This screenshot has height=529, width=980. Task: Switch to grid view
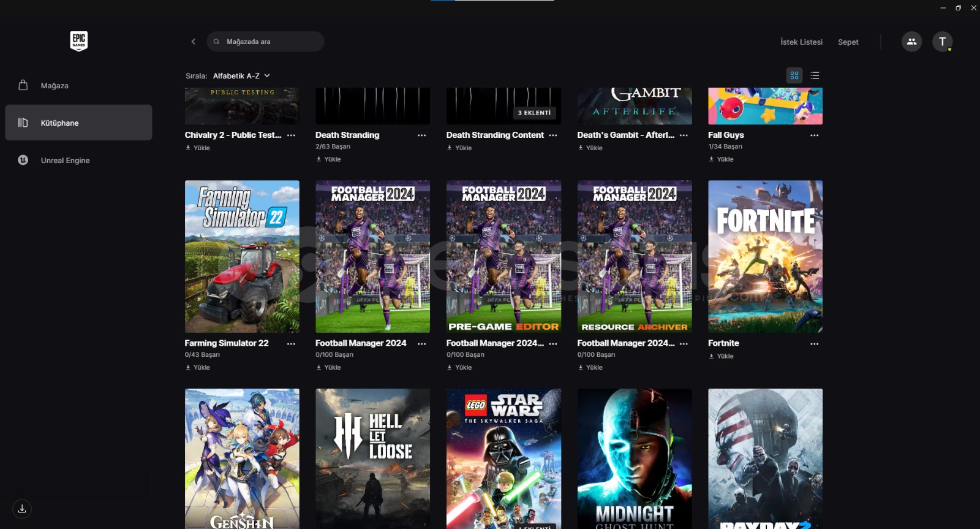pos(794,75)
